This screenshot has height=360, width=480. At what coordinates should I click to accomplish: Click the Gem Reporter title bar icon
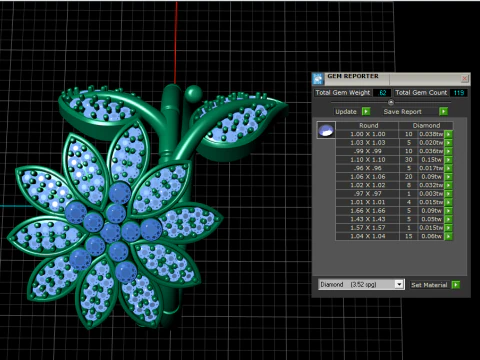318,79
